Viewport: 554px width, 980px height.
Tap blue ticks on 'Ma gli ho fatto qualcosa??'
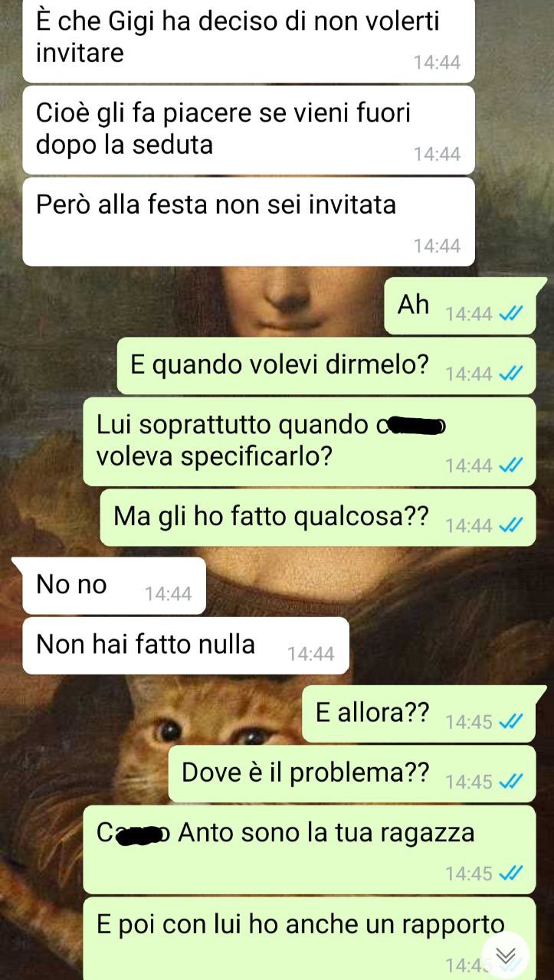pyautogui.click(x=511, y=525)
